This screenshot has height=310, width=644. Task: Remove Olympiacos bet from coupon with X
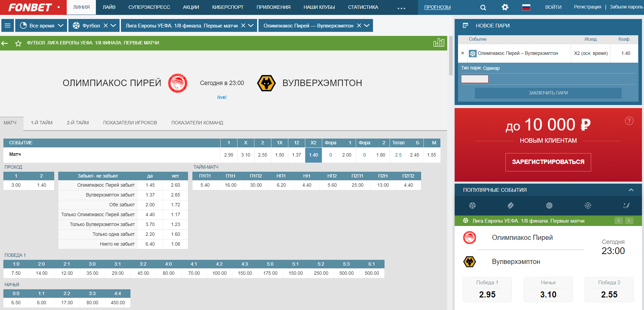click(462, 53)
